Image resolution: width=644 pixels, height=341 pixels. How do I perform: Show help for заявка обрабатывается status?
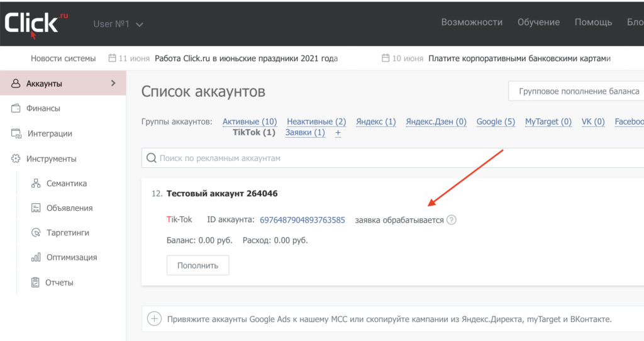tap(452, 220)
